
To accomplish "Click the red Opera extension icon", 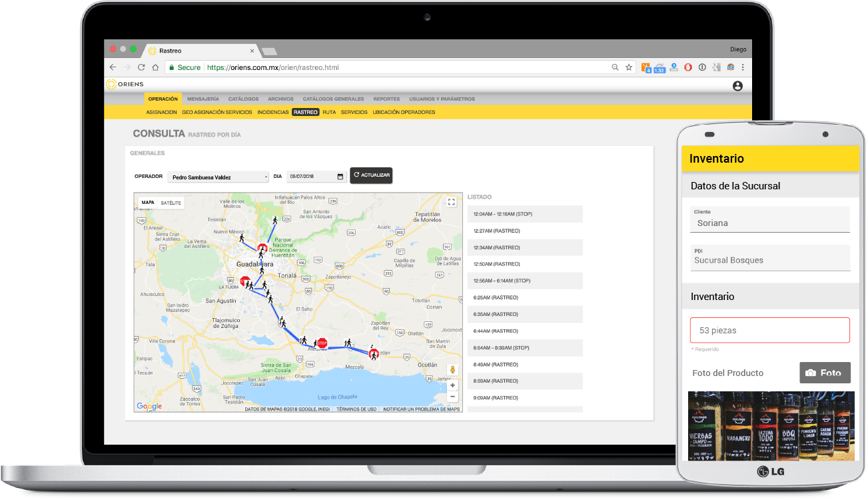I will (x=688, y=67).
